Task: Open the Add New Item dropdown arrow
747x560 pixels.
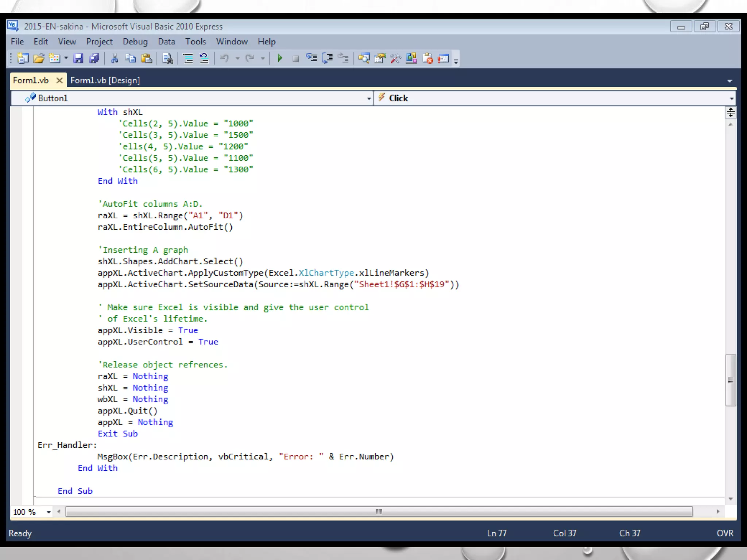Action: tap(66, 58)
